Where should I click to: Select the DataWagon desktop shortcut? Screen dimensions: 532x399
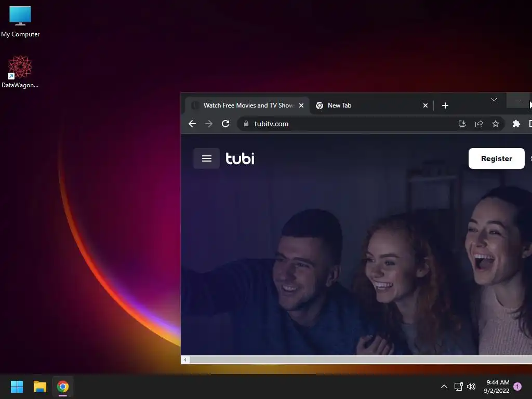tap(20, 72)
